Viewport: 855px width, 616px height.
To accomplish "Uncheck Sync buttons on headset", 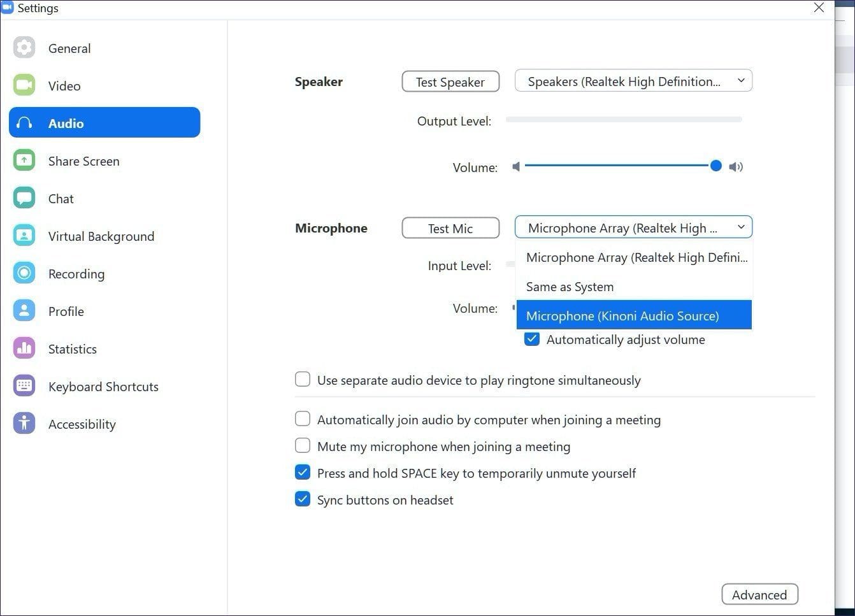I will (x=303, y=499).
